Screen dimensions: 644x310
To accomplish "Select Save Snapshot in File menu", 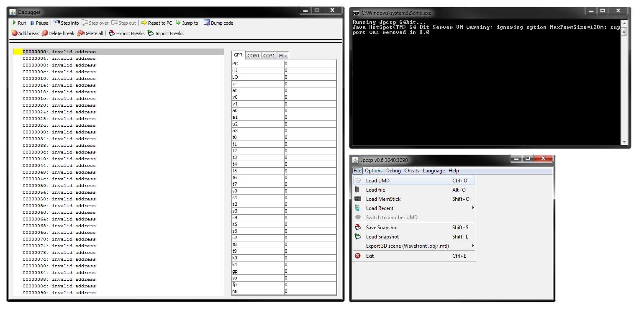I will coord(414,228).
